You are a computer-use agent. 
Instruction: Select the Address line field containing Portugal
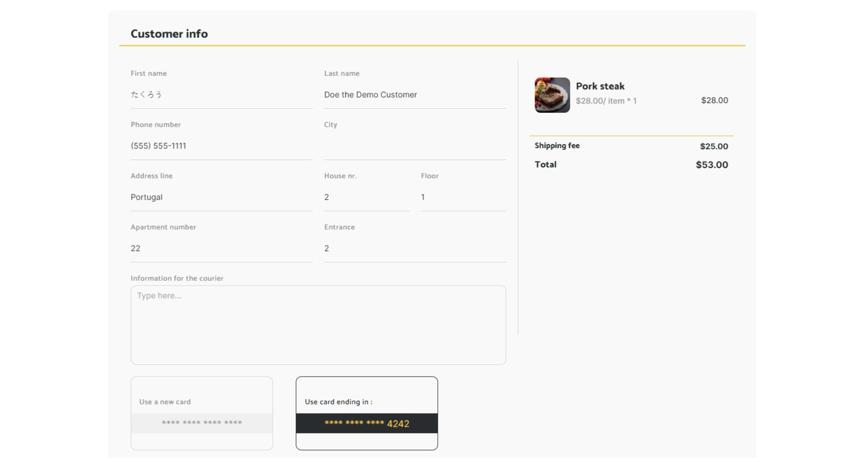click(x=221, y=197)
